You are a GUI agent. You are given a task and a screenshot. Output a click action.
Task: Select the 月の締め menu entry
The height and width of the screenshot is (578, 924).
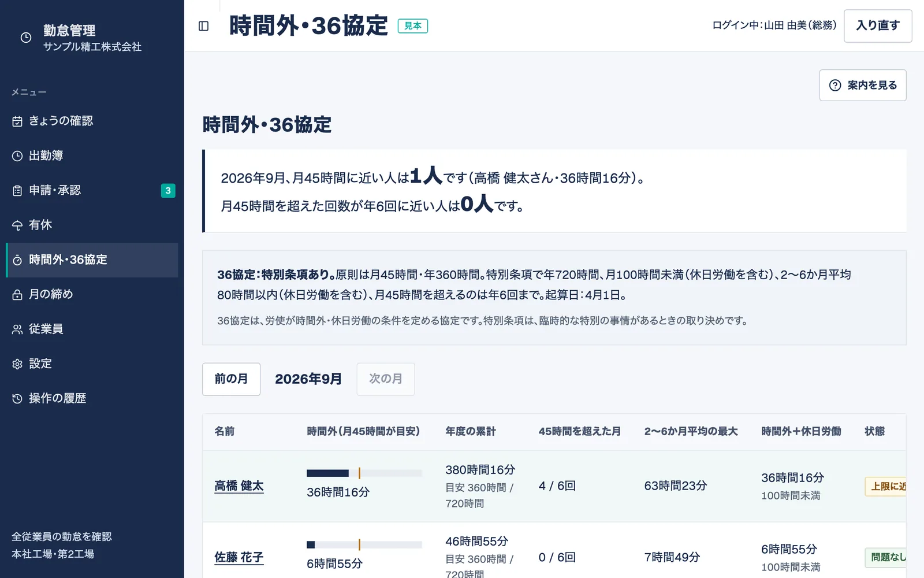pos(92,295)
